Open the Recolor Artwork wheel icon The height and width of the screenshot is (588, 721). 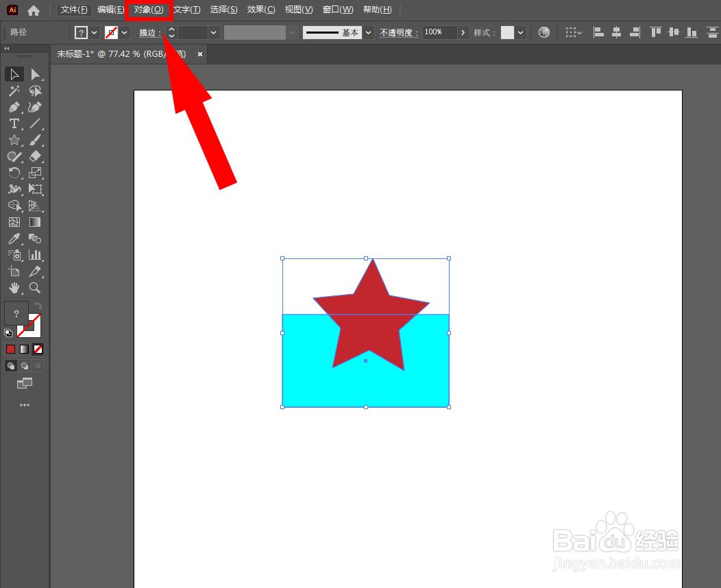click(544, 32)
